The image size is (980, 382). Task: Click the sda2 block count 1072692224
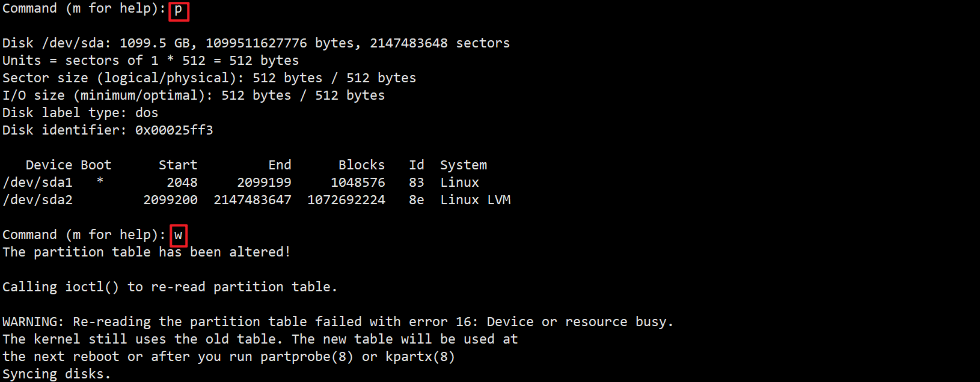point(346,200)
